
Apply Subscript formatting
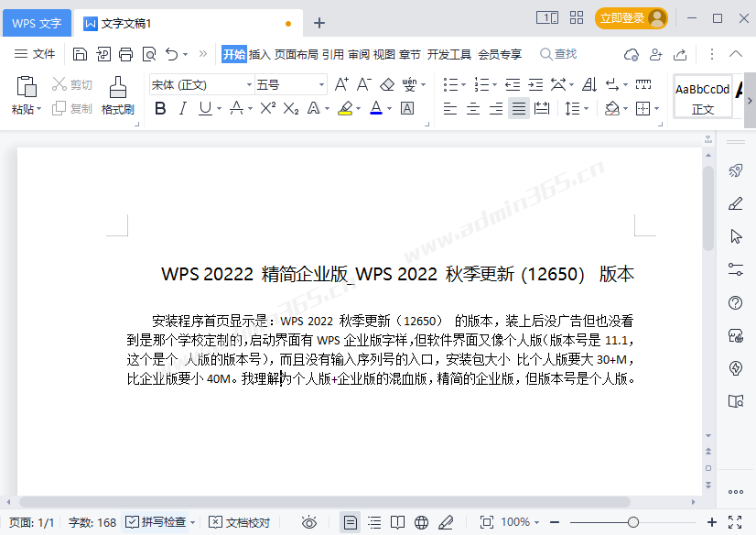291,108
